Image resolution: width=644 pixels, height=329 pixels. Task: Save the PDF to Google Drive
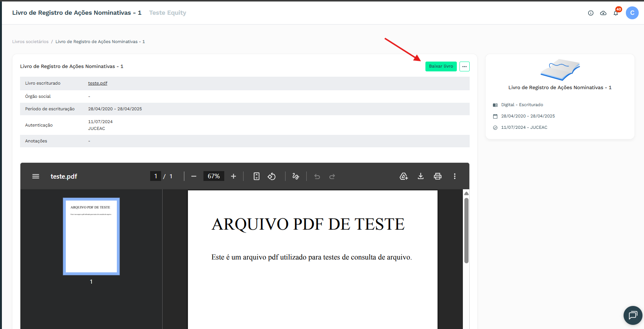click(403, 176)
